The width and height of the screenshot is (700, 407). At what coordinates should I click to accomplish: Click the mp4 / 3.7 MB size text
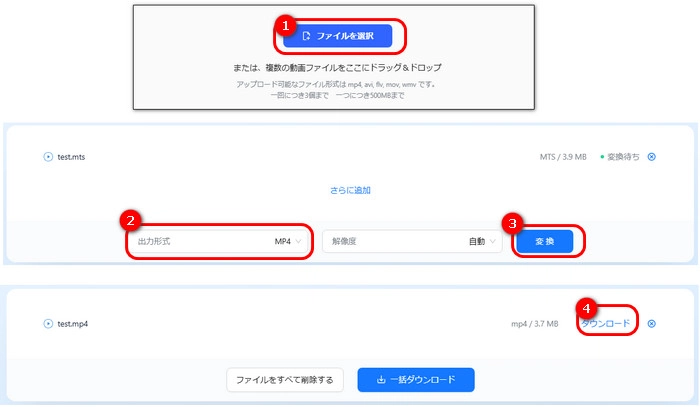coord(534,324)
